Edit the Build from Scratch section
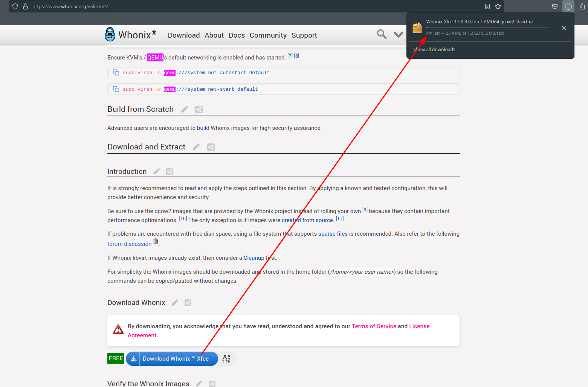 [x=185, y=109]
